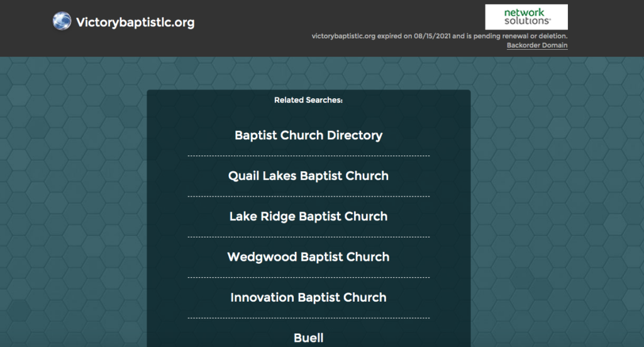Image resolution: width=644 pixels, height=347 pixels.
Task: Choose Wedgwood Baptist Church related search
Action: (308, 257)
